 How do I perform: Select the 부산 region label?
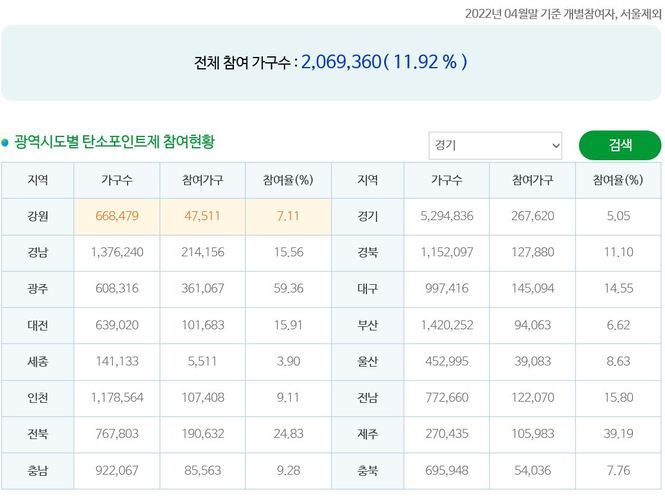(367, 325)
